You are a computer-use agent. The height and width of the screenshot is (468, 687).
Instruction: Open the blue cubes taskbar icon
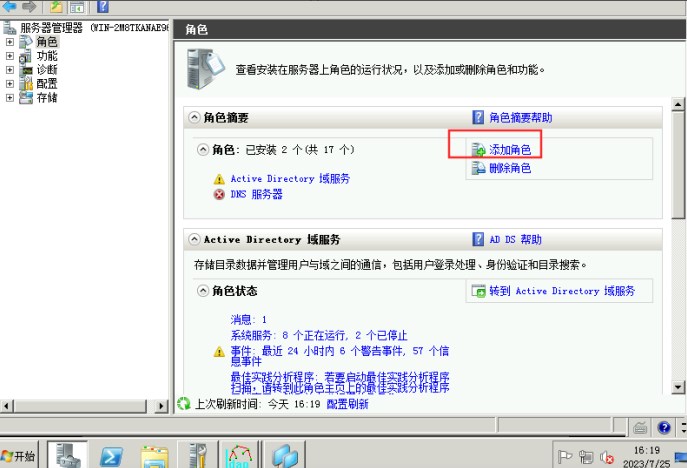pos(285,457)
